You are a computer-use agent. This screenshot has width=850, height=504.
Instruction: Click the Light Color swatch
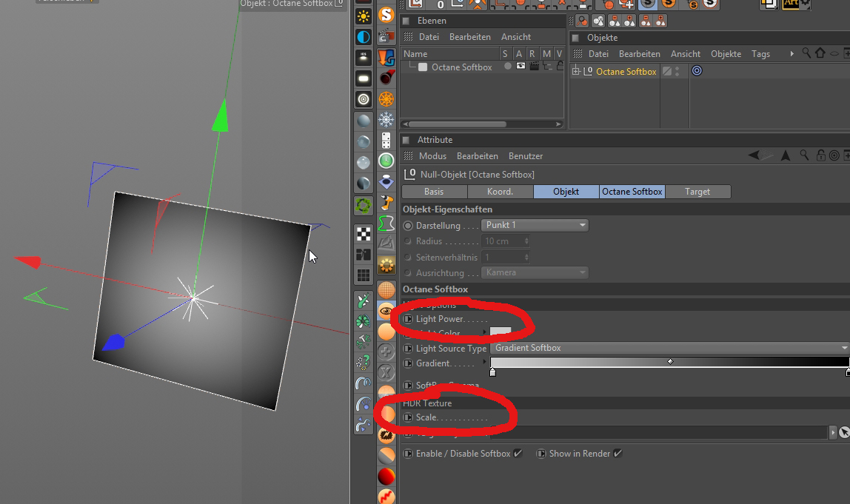[x=501, y=331]
